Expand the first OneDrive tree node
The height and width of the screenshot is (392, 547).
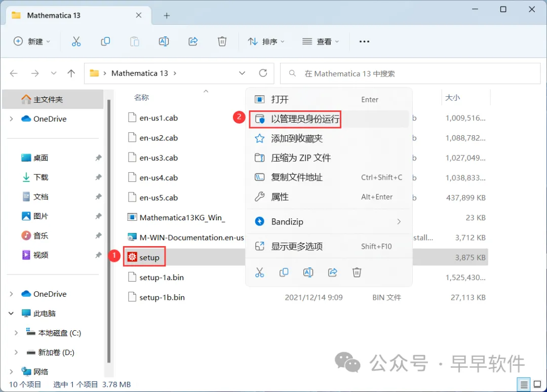tap(11, 119)
